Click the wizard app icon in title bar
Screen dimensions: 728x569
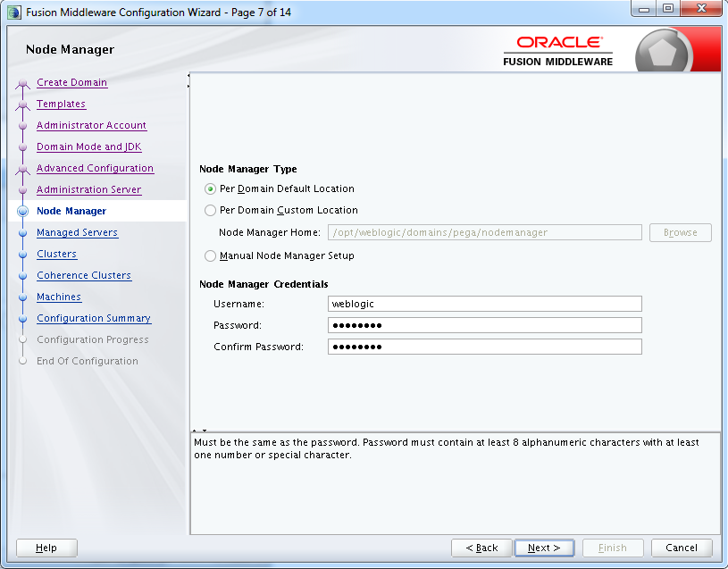[x=14, y=13]
